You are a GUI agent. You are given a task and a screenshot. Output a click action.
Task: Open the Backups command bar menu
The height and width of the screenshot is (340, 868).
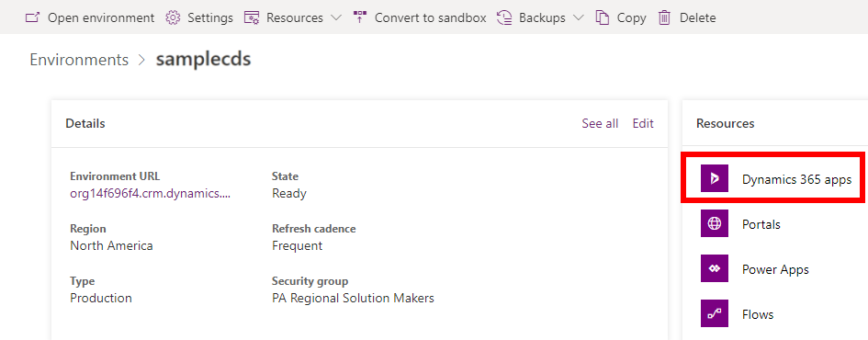(542, 17)
